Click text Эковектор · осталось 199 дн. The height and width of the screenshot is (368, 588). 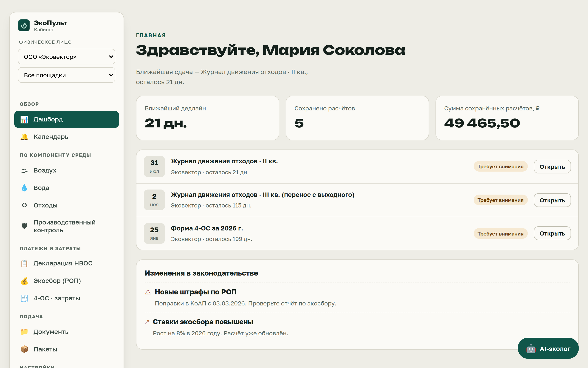coord(211,239)
